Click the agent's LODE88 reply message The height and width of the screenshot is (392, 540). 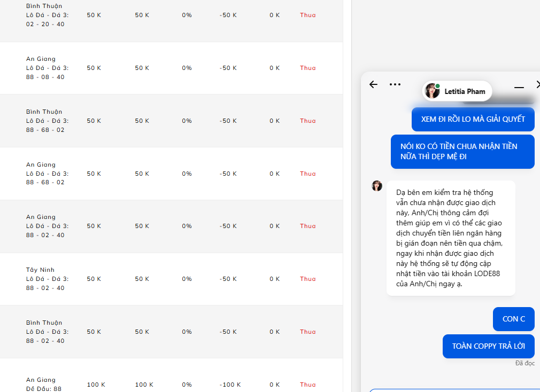[x=451, y=238]
